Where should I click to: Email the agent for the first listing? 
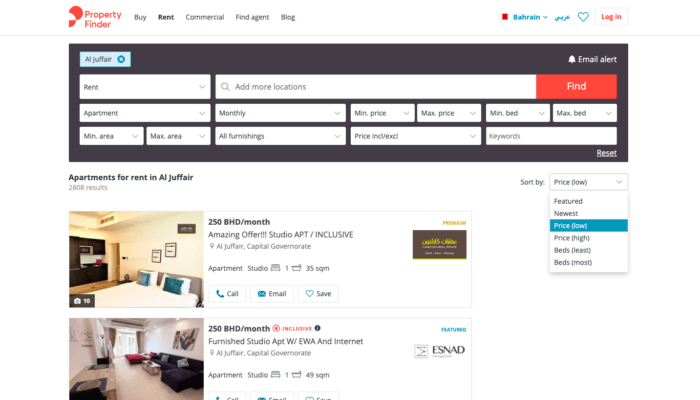(272, 294)
